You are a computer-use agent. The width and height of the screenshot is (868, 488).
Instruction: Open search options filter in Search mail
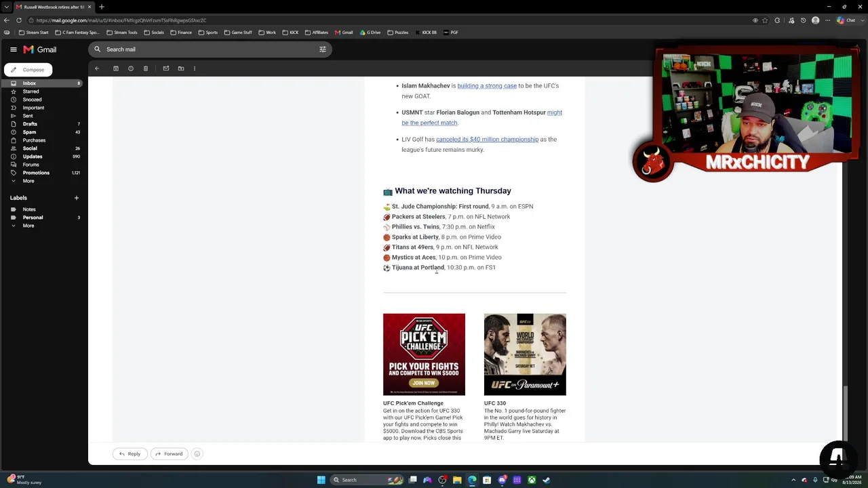point(323,49)
